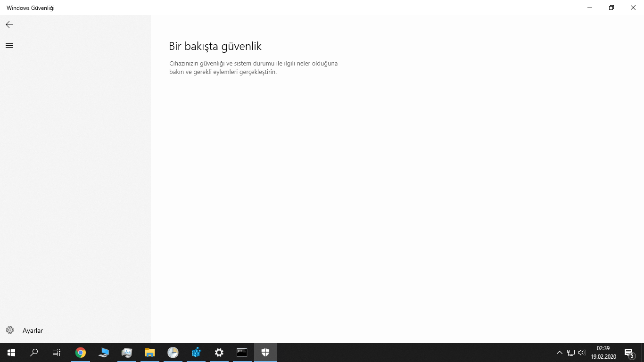Restore down the Windows Güvenliği window
644x362 pixels.
tap(611, 8)
